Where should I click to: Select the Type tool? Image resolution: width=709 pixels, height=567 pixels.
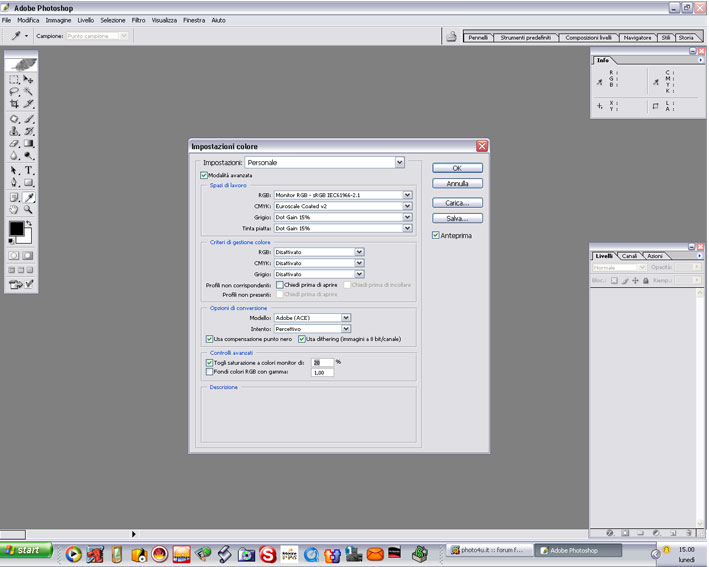point(29,171)
